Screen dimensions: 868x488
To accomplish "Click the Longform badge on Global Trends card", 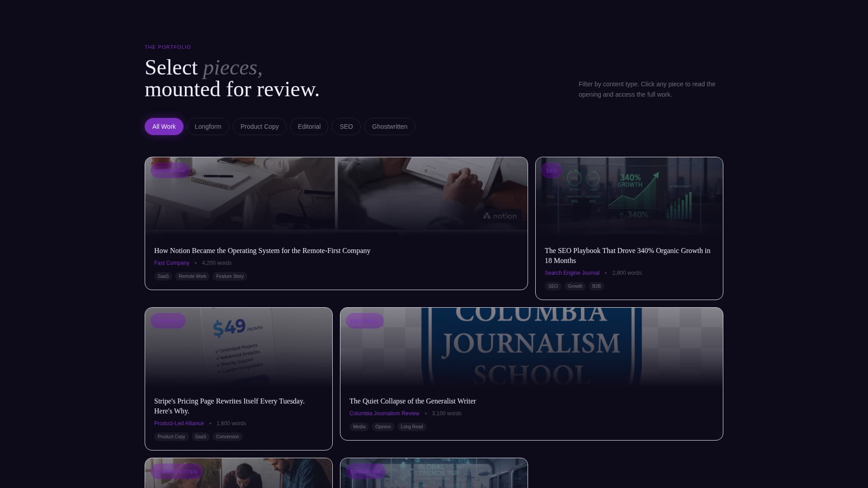I will pos(366,472).
